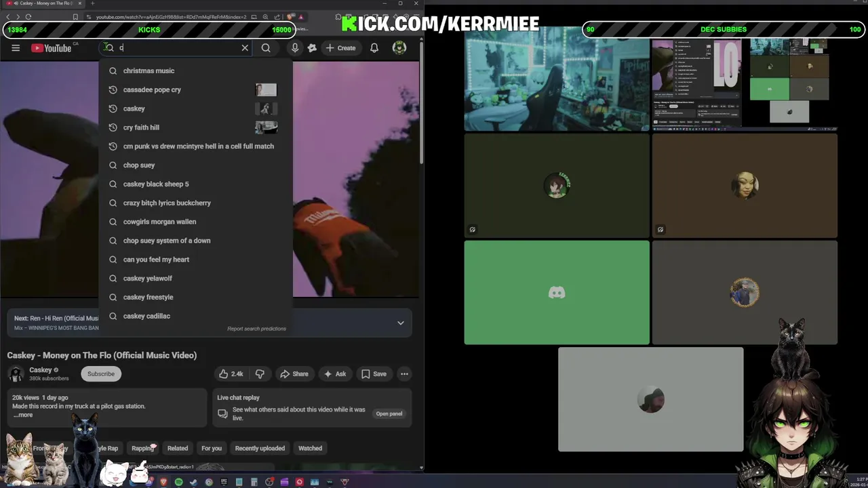The width and height of the screenshot is (868, 488).
Task: Run search with the magnifier button
Action: pyautogui.click(x=266, y=48)
